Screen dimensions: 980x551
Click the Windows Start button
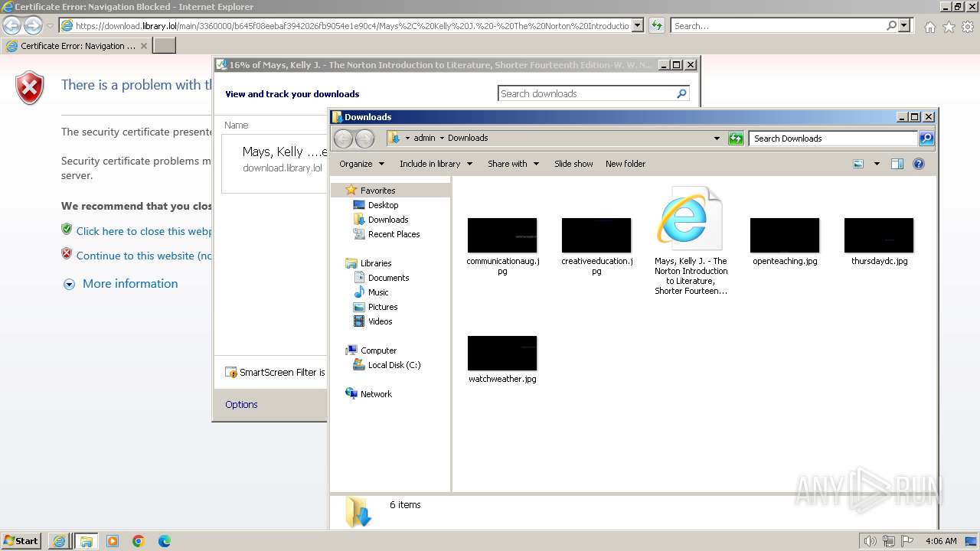[x=21, y=541]
